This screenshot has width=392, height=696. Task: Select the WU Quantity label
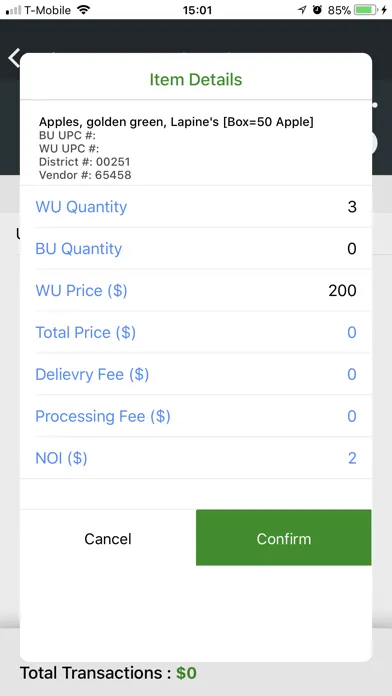click(81, 207)
